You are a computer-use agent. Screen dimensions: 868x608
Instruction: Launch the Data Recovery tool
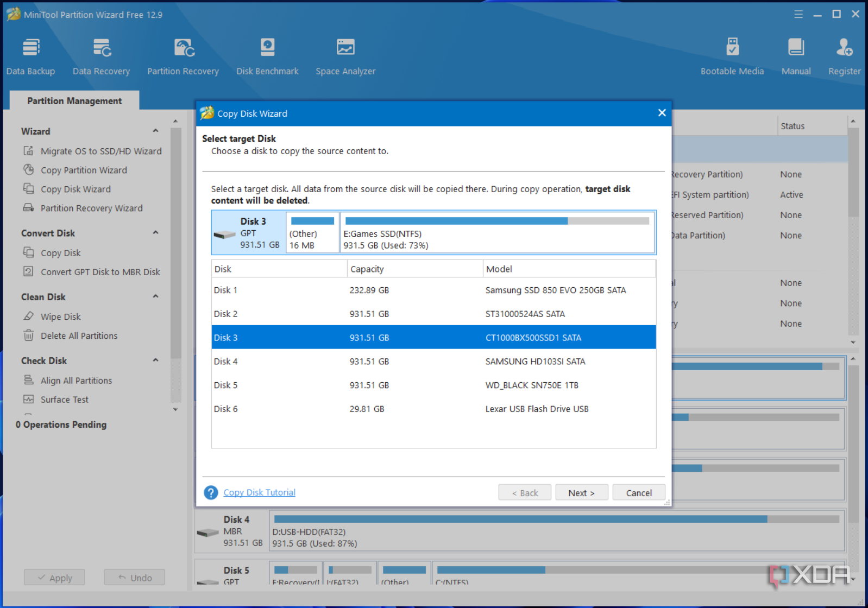pos(102,56)
